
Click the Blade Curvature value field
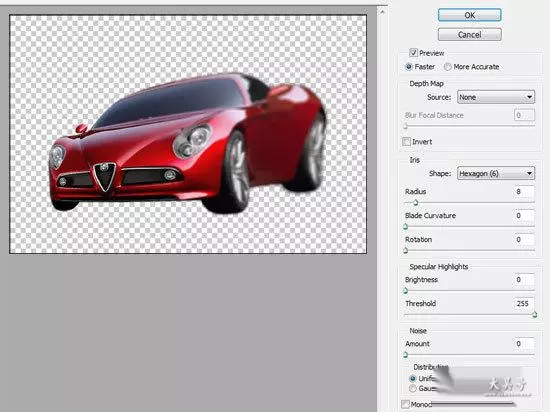pos(524,216)
